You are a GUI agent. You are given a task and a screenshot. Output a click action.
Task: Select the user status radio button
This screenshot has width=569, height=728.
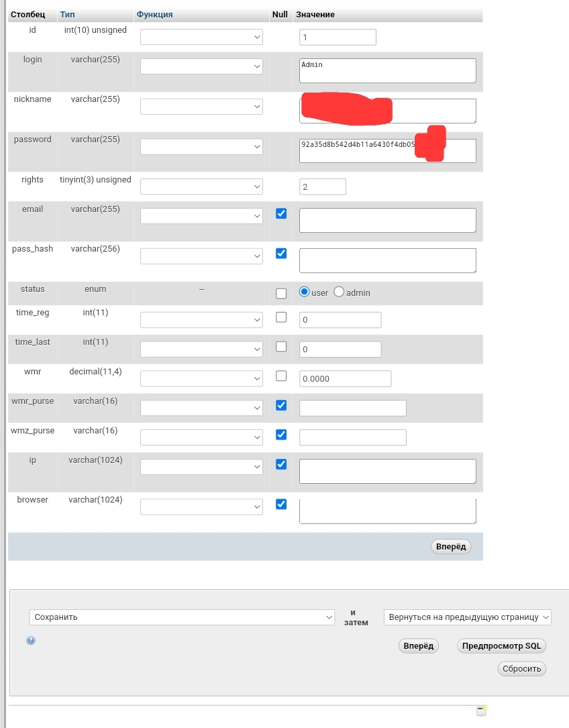pos(305,292)
